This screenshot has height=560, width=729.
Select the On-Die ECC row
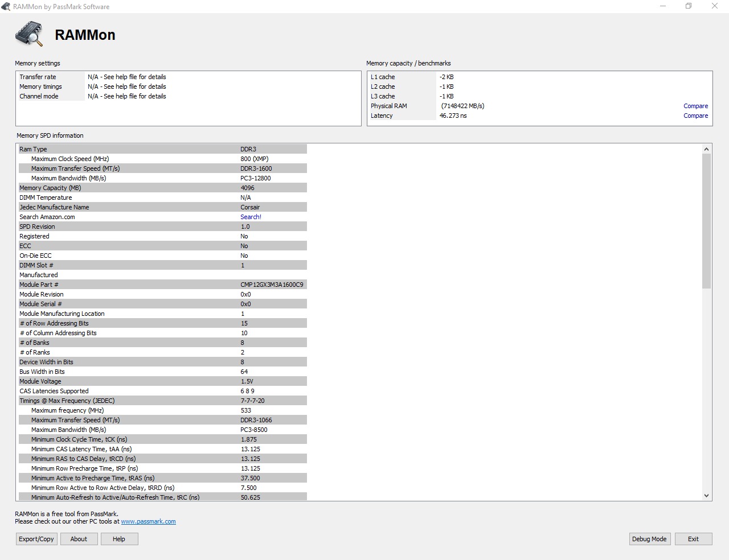click(163, 256)
